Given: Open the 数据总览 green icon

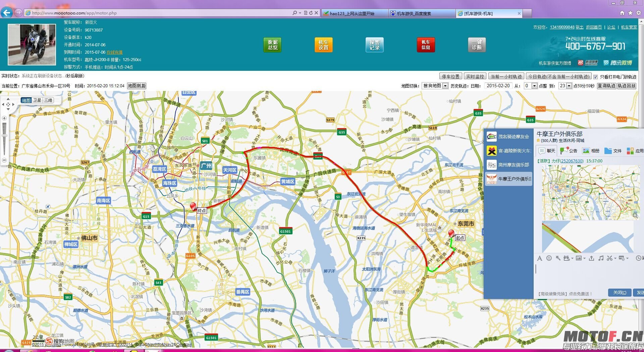Looking at the screenshot, I should pos(272,45).
